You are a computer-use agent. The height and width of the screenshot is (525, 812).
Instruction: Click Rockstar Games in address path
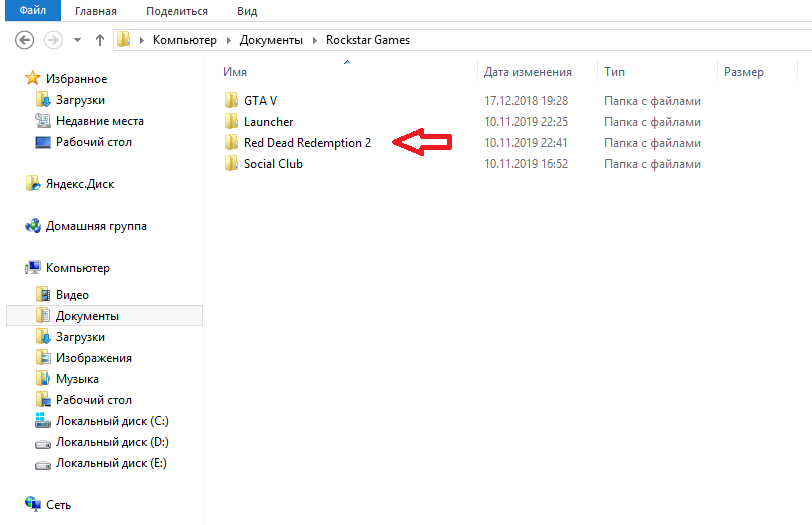point(368,40)
